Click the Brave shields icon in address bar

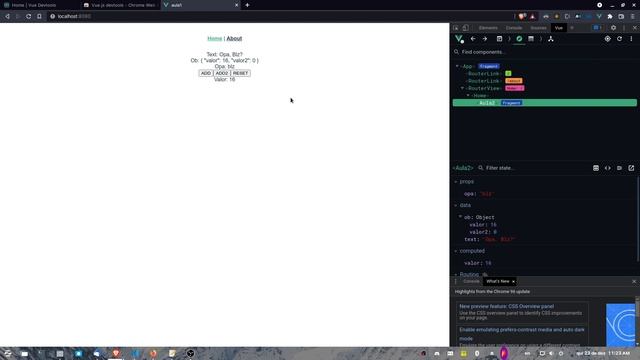point(522,16)
